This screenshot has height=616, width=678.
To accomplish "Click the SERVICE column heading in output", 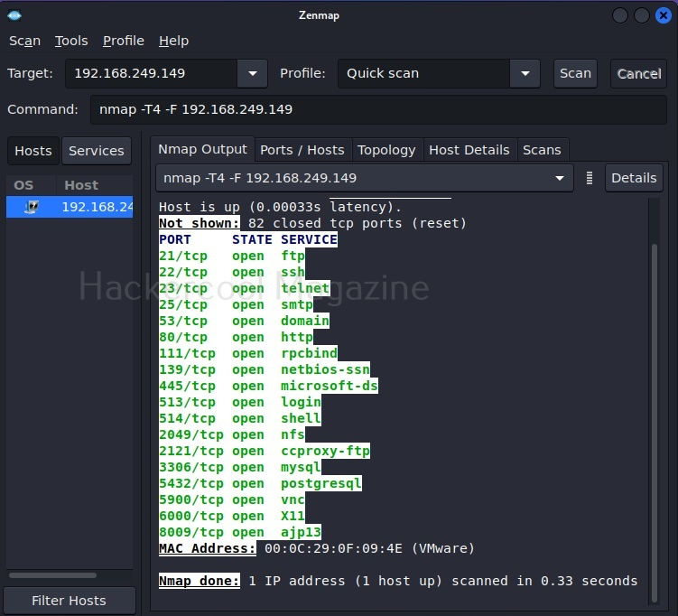I will coord(309,239).
